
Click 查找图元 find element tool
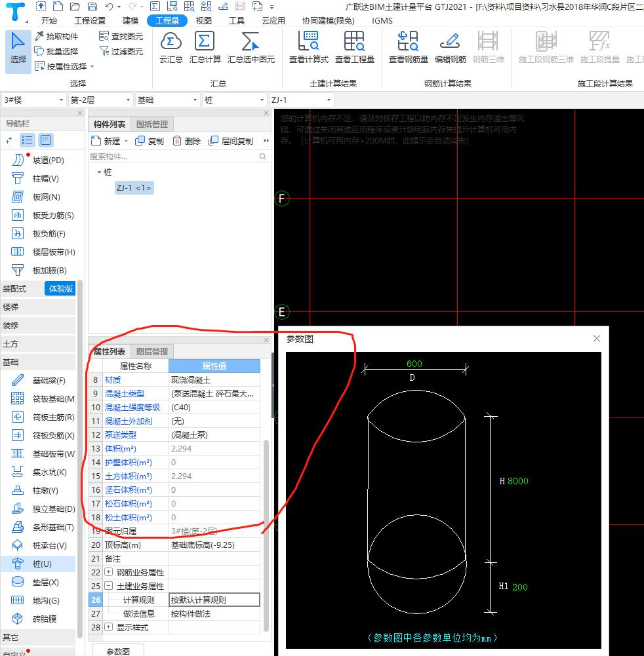[121, 37]
